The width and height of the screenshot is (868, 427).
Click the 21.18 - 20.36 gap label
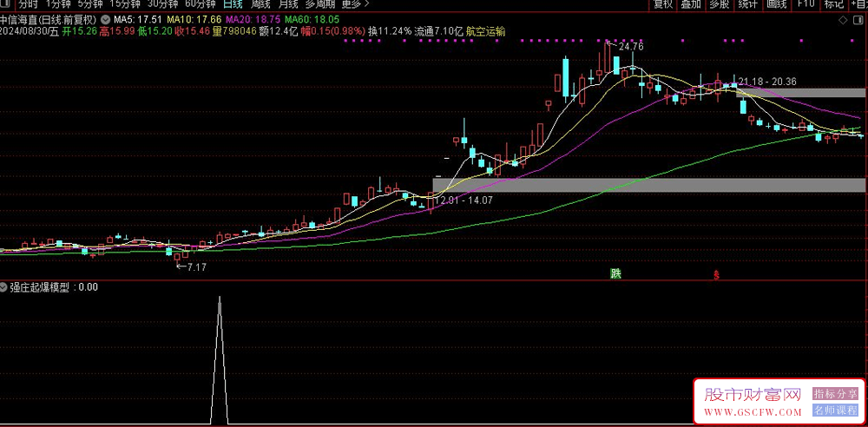[x=767, y=82]
